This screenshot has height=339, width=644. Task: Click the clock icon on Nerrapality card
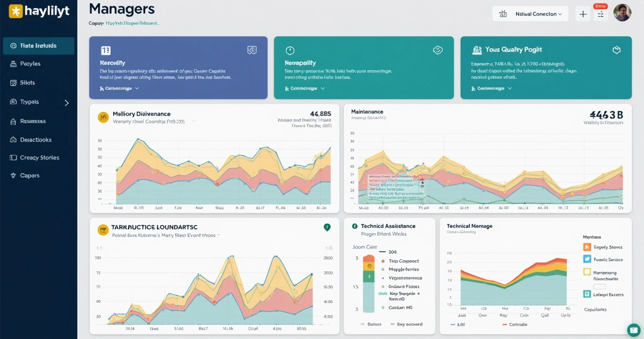(290, 50)
